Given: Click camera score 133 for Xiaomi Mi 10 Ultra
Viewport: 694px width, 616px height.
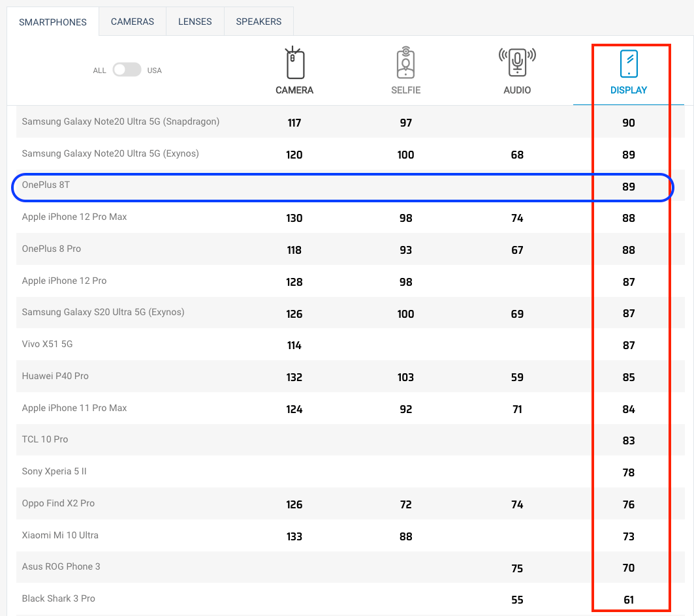Looking at the screenshot, I should [294, 536].
